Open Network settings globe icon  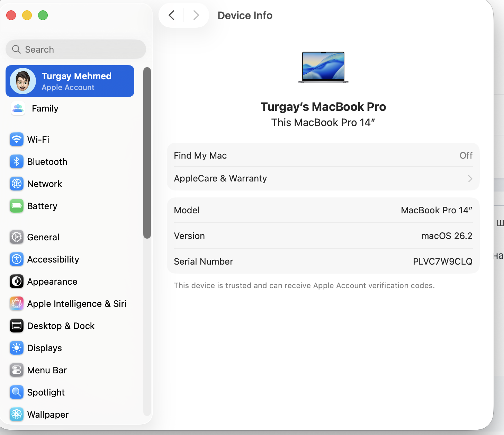pyautogui.click(x=17, y=184)
